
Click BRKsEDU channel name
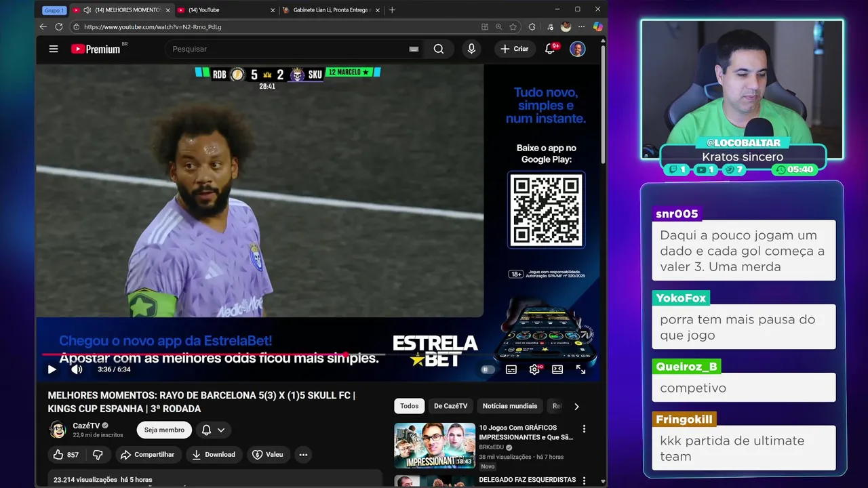492,447
